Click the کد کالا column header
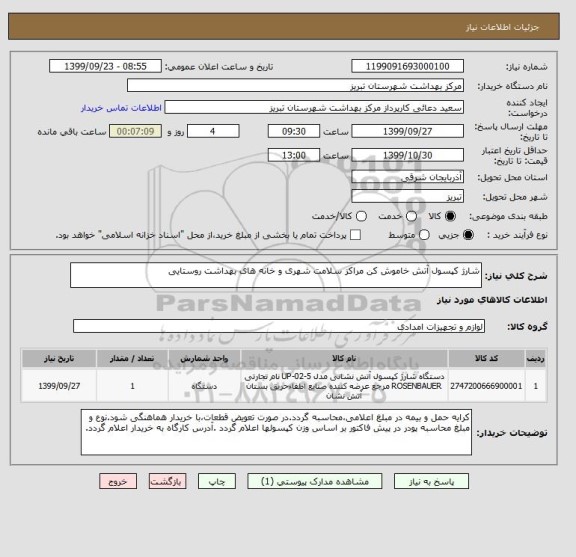This screenshot has width=576, height=557. click(486, 359)
